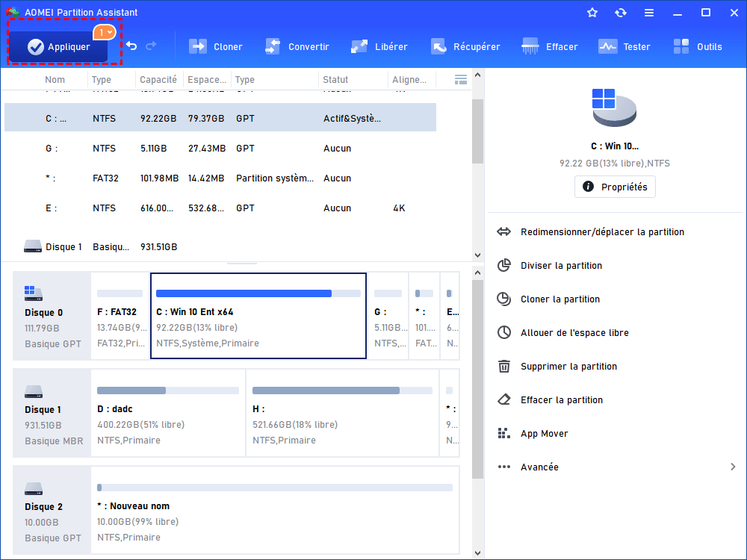This screenshot has height=560, width=747.
Task: Click the star favorite icon in title bar
Action: 592,13
